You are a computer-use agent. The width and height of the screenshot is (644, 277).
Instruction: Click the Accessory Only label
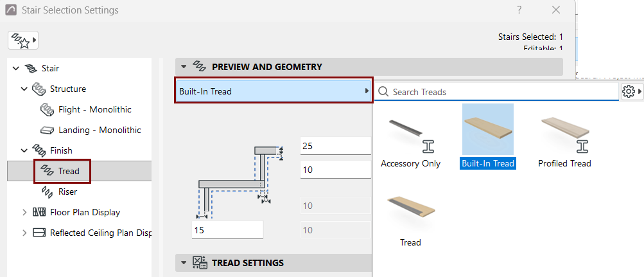coord(411,164)
